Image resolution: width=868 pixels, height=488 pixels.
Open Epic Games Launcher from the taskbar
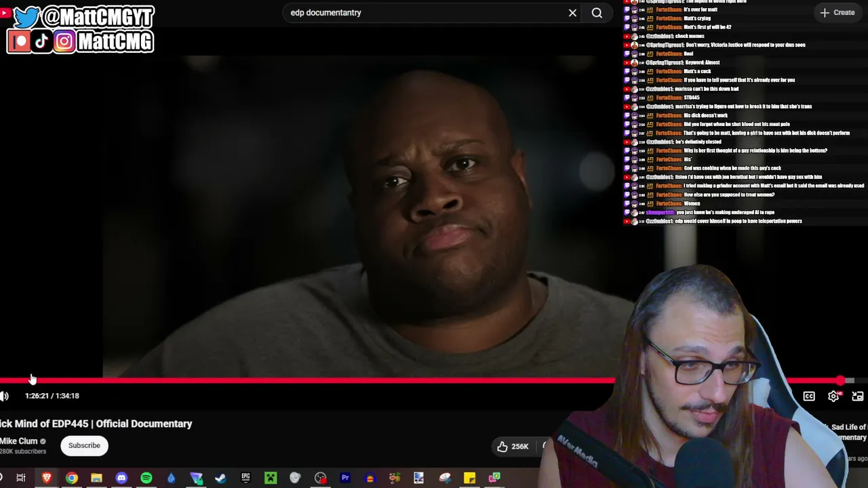pyautogui.click(x=245, y=478)
